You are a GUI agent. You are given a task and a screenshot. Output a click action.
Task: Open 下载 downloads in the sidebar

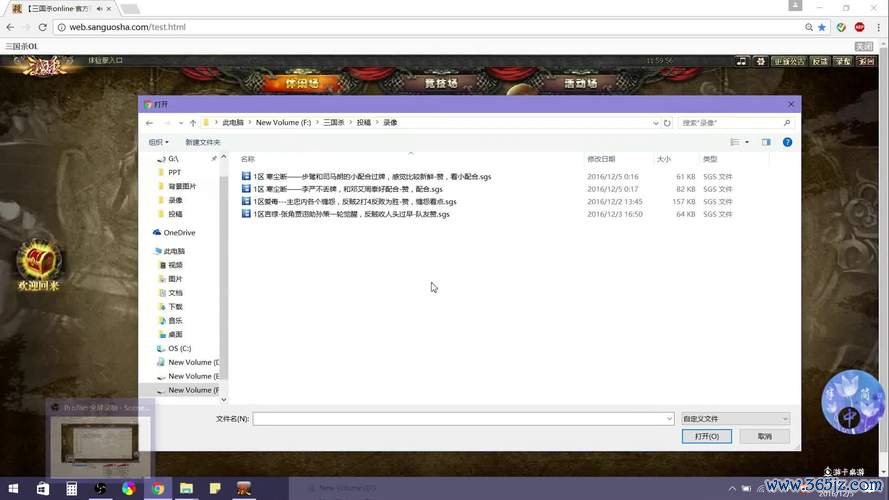(x=175, y=307)
